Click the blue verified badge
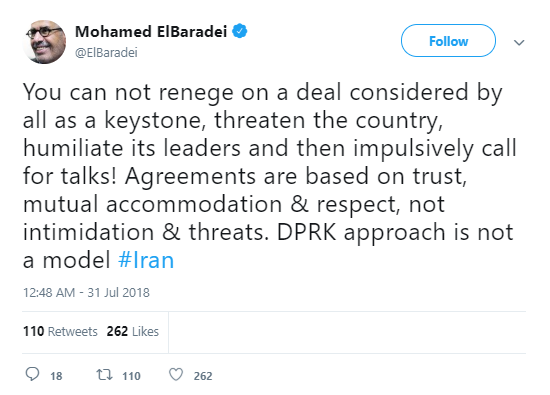This screenshot has height=395, width=550. [240, 31]
